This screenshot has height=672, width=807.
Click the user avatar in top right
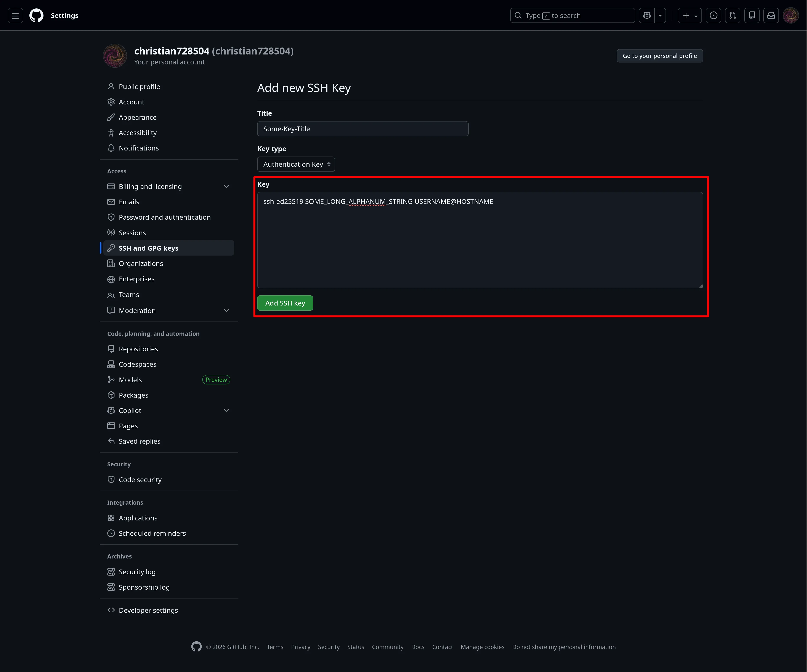(791, 16)
